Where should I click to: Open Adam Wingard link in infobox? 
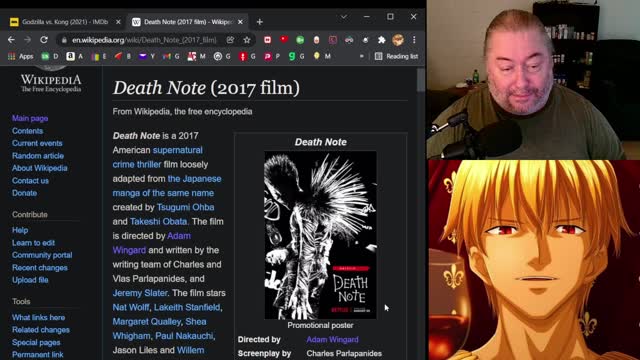pos(333,340)
